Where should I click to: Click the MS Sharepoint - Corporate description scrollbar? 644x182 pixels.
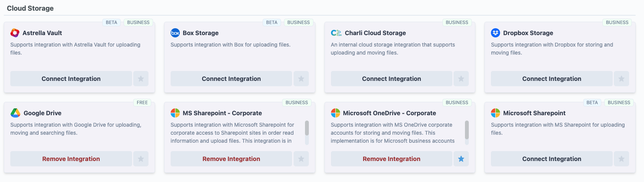tap(307, 132)
